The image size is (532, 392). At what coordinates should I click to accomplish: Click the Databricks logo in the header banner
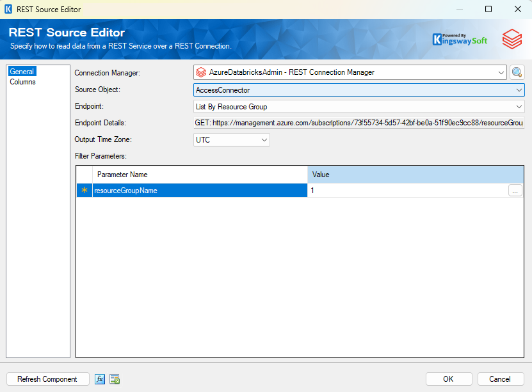[x=512, y=39]
